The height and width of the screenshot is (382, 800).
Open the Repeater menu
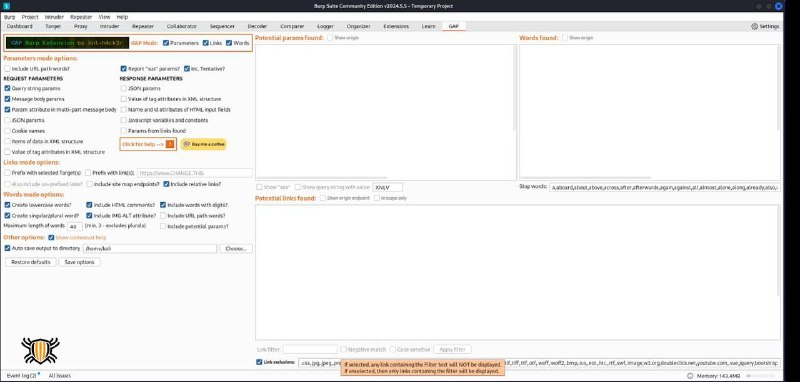coord(81,17)
